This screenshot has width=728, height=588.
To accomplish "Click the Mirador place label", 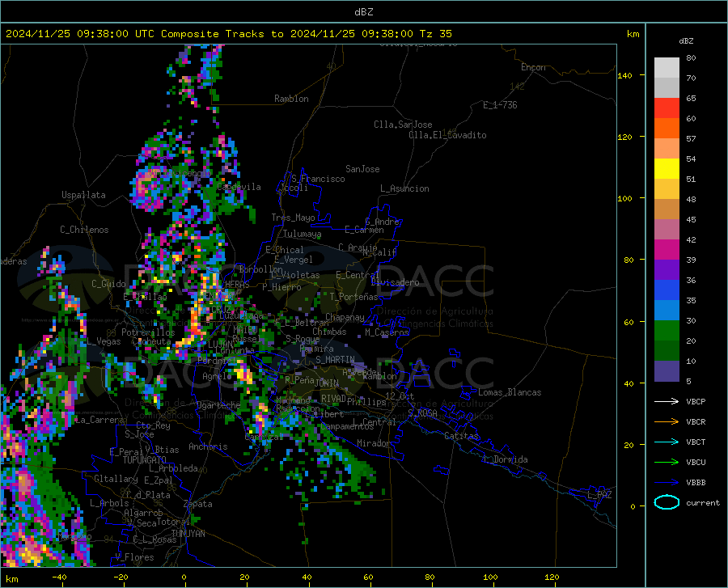I will click(x=374, y=443).
